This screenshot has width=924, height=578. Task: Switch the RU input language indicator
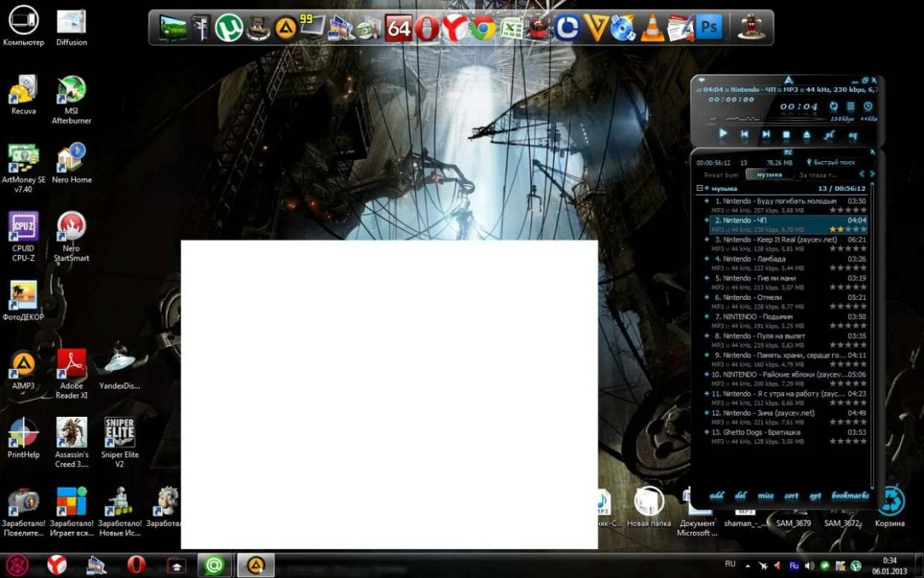[730, 565]
